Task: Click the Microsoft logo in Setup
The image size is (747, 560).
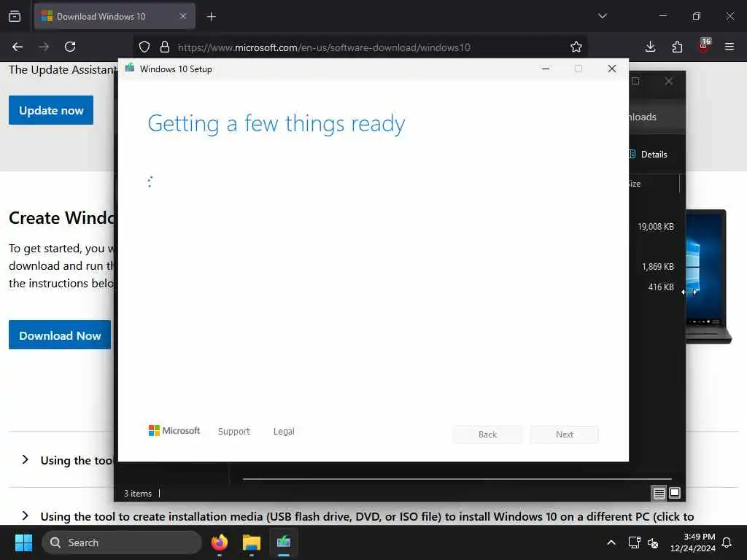Action: coord(174,431)
